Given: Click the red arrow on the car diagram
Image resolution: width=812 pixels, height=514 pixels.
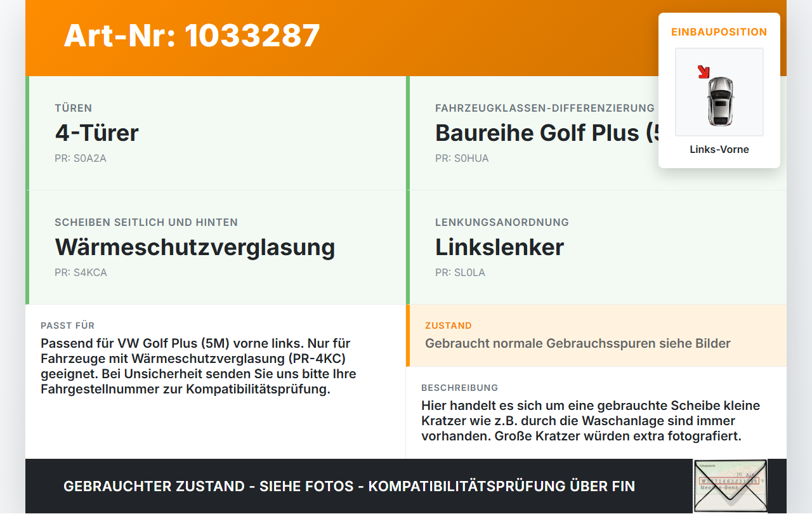Looking at the screenshot, I should pyautogui.click(x=703, y=72).
